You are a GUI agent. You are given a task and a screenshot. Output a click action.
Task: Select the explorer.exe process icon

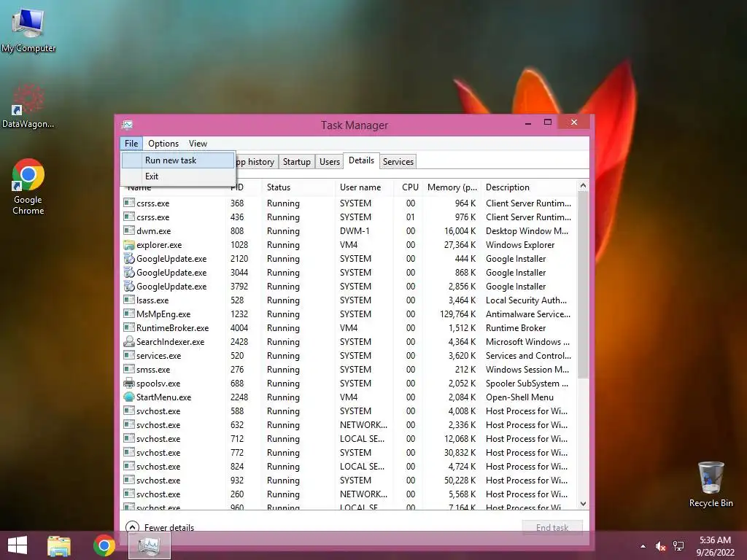point(128,245)
